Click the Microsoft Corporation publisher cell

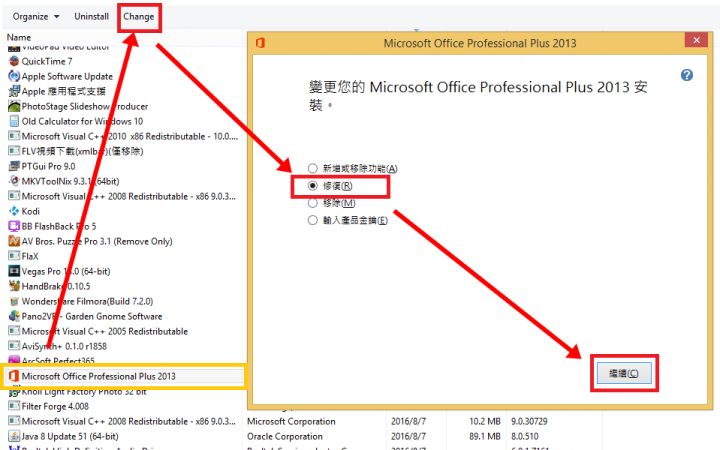point(291,421)
